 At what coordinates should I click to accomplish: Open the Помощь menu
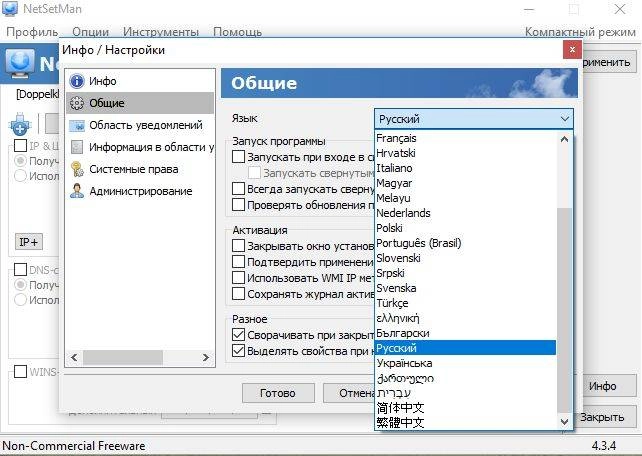(x=237, y=32)
